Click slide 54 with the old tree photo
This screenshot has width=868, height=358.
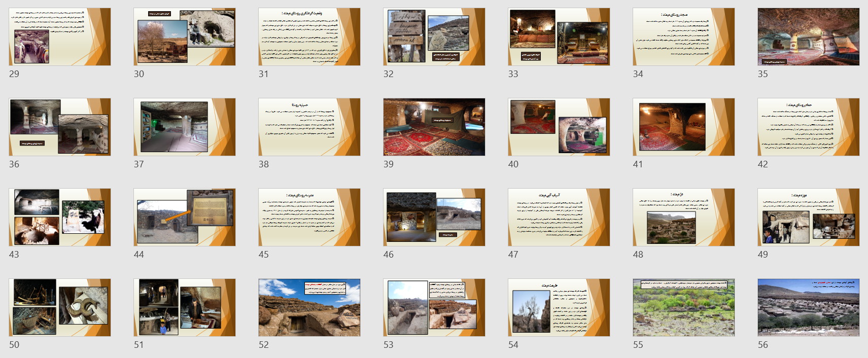559,307
